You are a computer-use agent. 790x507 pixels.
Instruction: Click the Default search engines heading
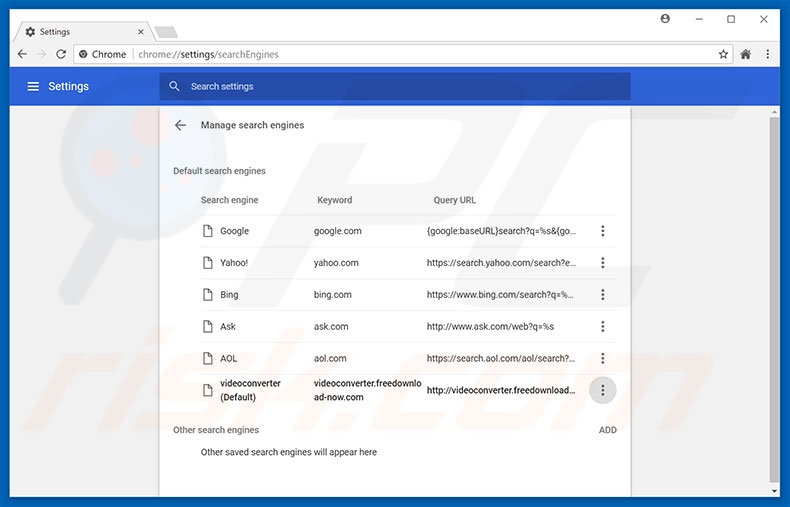[x=219, y=171]
